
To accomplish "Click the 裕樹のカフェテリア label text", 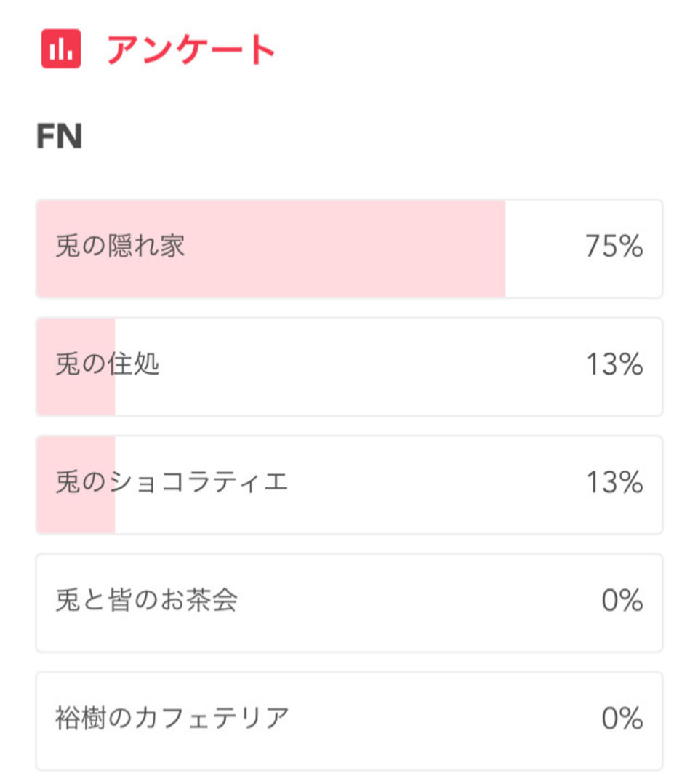I will click(172, 718).
